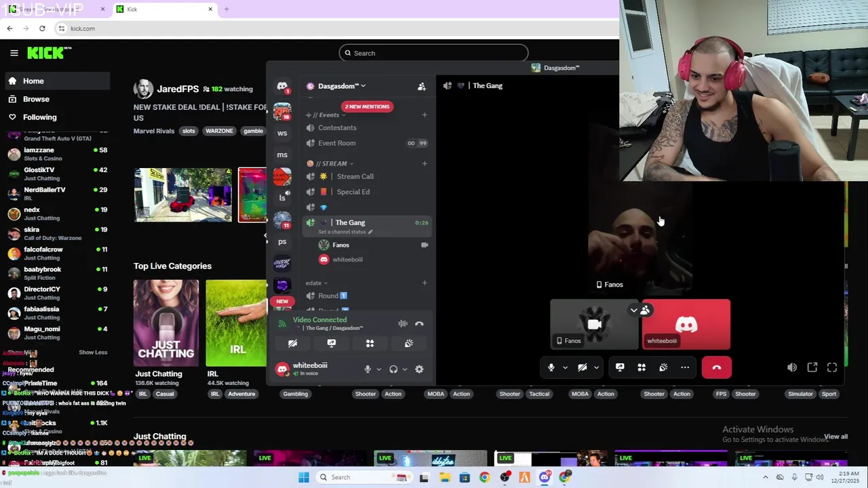
Task: Click the Kick logo
Action: click(x=49, y=53)
